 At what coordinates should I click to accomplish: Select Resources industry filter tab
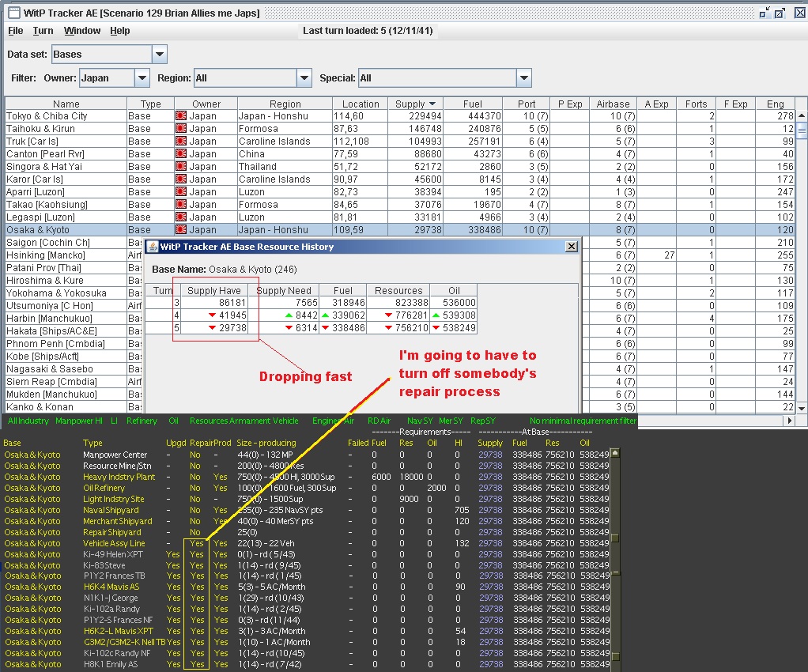tap(208, 421)
